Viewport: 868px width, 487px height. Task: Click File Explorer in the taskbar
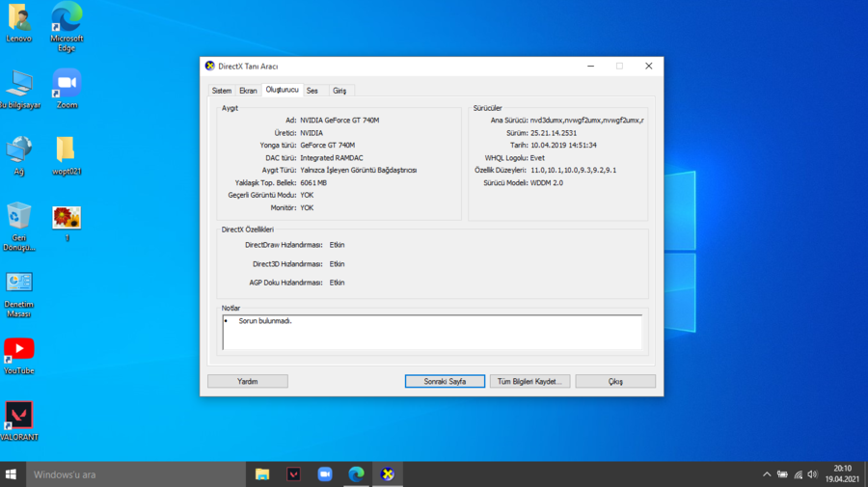pos(262,473)
